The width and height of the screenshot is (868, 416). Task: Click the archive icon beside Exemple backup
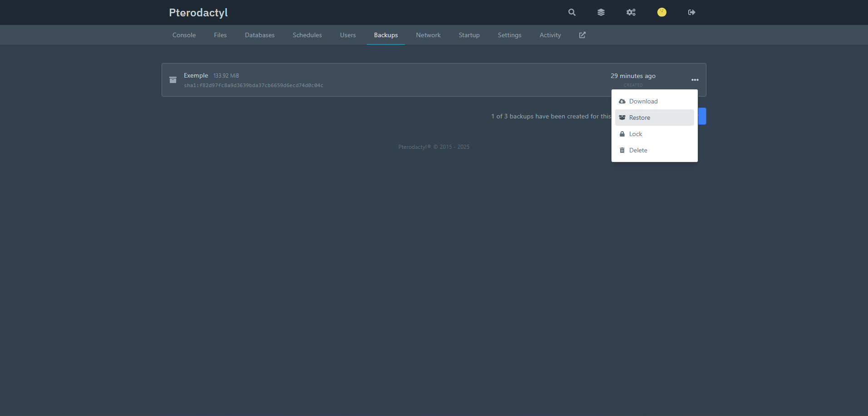tap(173, 80)
